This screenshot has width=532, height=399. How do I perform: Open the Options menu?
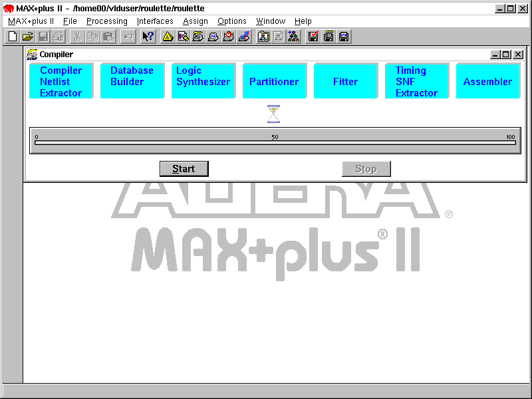click(232, 21)
